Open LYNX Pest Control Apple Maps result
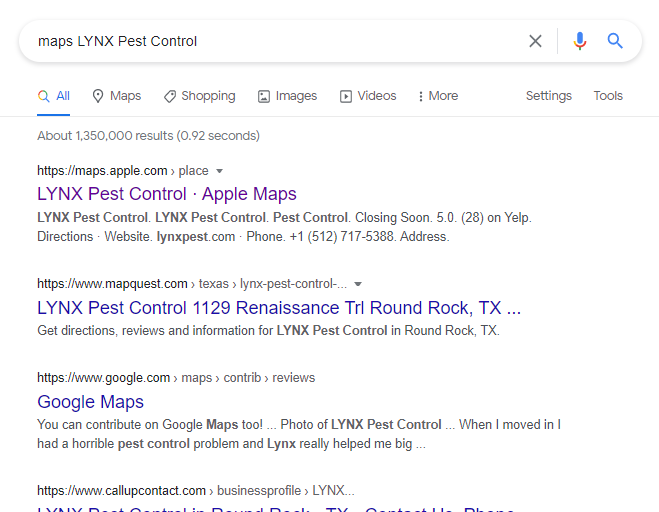659x512 pixels. click(x=167, y=194)
